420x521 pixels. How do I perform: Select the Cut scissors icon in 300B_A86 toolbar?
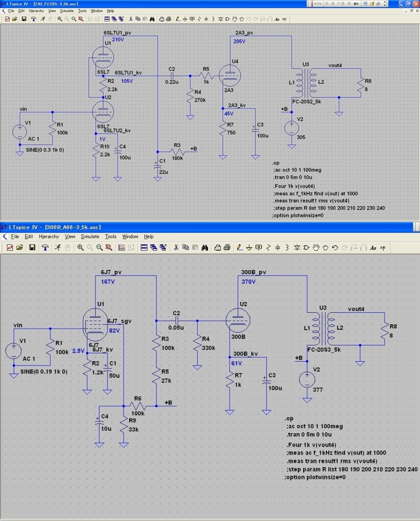[175, 247]
